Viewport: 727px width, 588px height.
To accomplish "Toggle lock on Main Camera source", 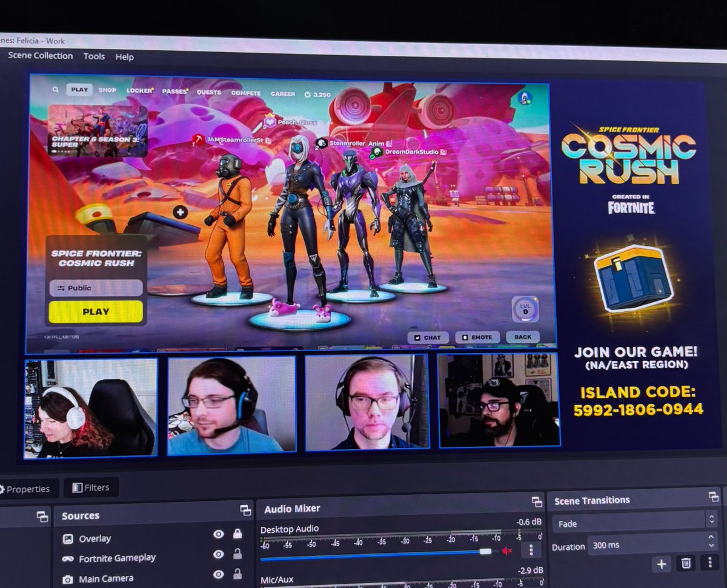I will pyautogui.click(x=237, y=573).
